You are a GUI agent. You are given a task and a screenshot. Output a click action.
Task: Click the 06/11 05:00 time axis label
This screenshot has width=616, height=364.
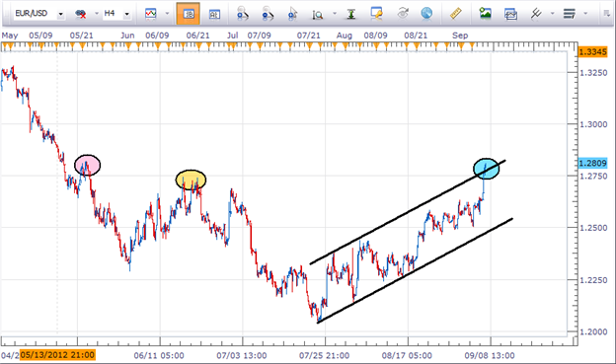tap(159, 356)
